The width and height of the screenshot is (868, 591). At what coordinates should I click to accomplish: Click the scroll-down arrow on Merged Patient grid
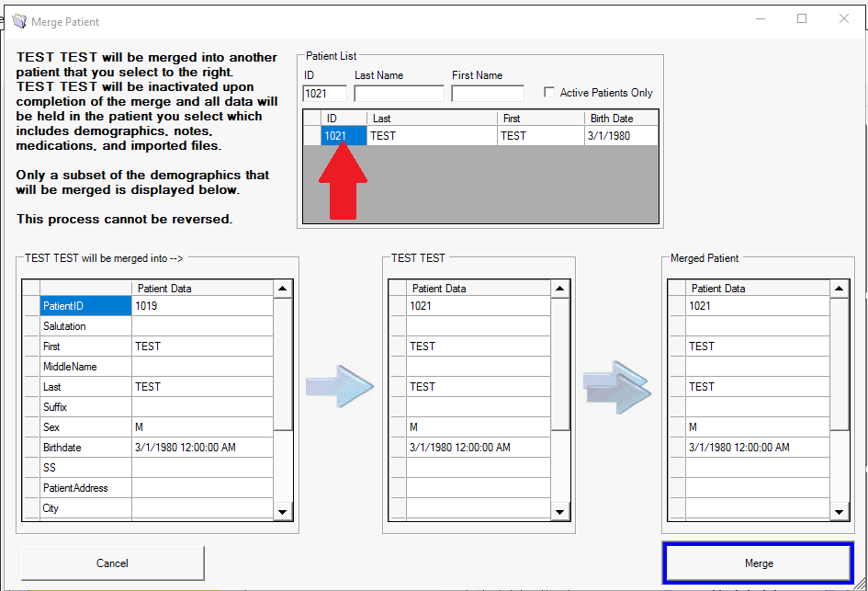(839, 512)
